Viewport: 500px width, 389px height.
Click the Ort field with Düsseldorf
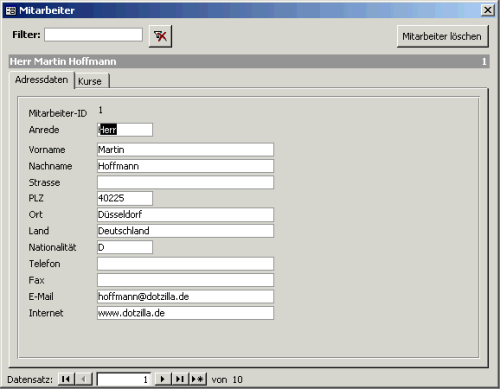click(185, 215)
